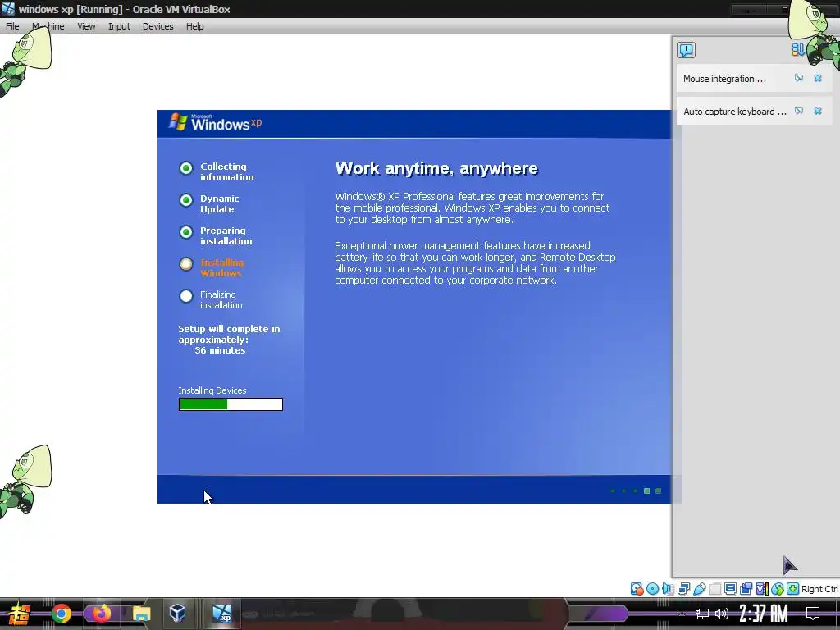Open the tray network icon
The image size is (840, 630).
[702, 614]
